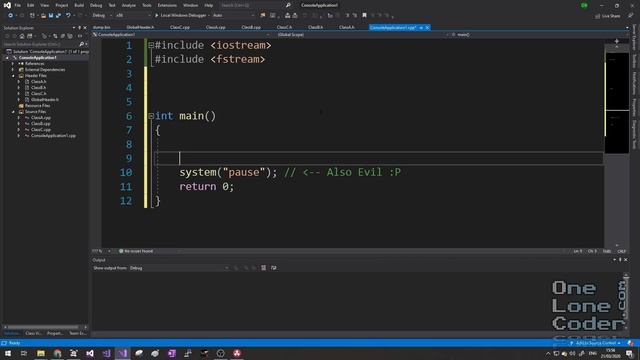640x360 pixels.
Task: Toggle bookmark with the toolbar bookmark icon
Action: coord(364,16)
